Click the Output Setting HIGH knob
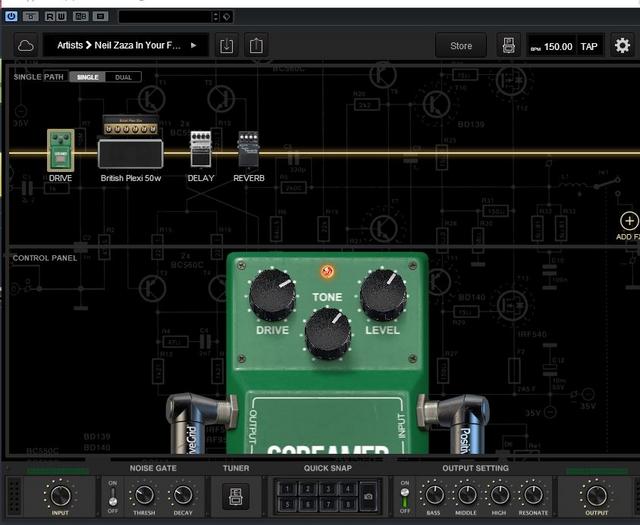Screen dimensions: 640x525 pyautogui.click(x=499, y=495)
